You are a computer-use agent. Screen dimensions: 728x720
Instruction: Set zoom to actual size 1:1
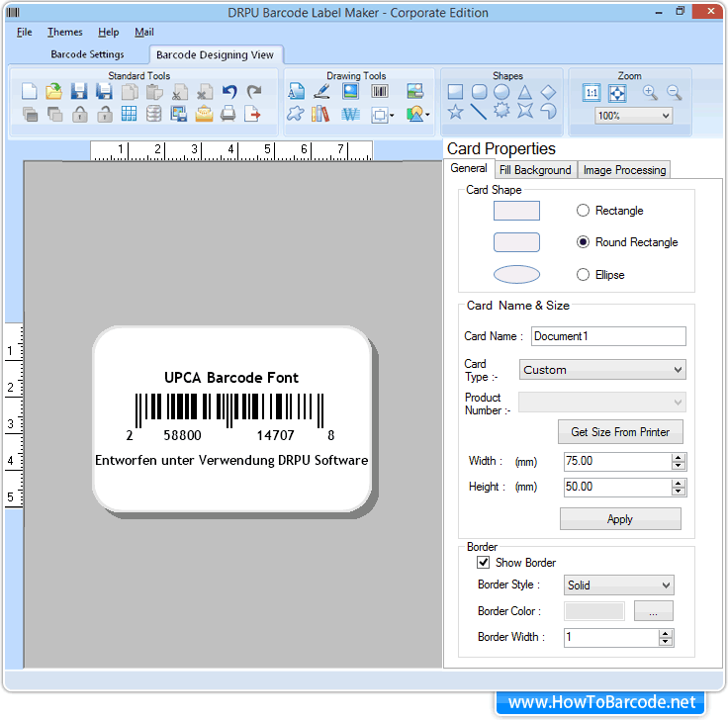(591, 92)
